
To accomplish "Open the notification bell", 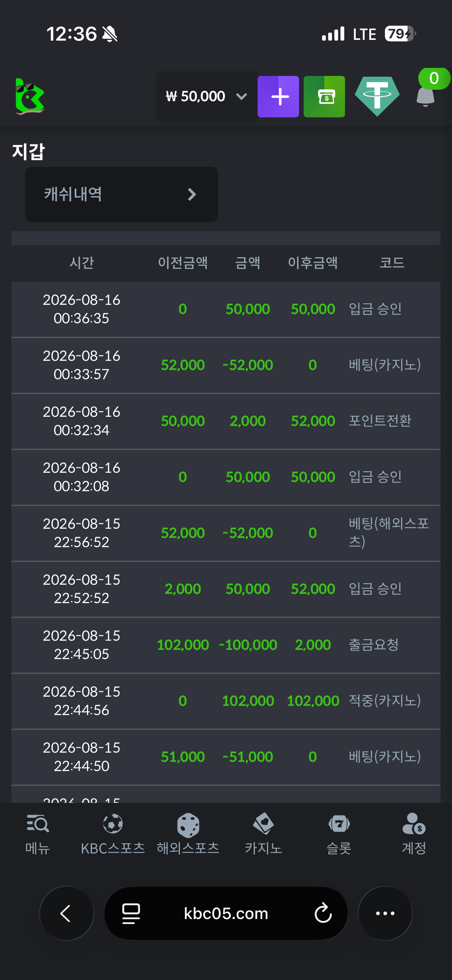I will [x=426, y=97].
